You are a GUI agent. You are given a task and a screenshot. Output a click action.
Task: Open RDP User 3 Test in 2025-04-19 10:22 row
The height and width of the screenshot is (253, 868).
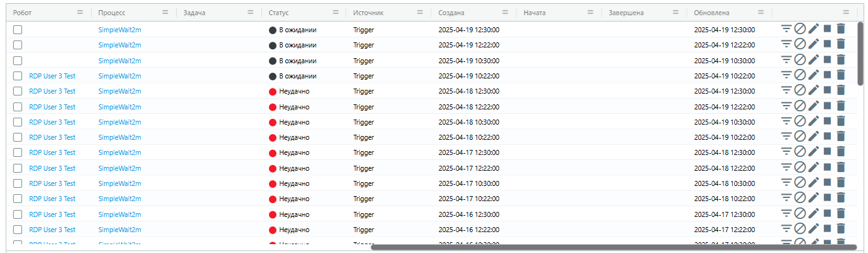click(x=52, y=76)
